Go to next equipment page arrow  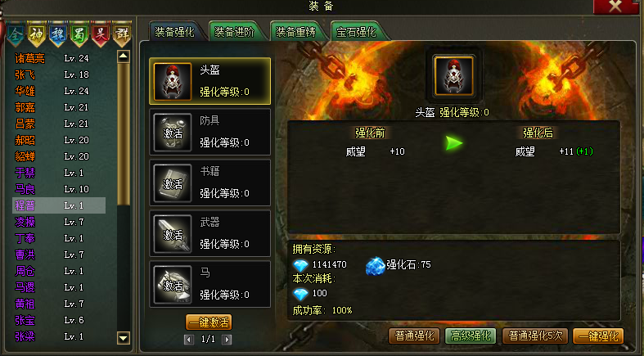(x=227, y=339)
